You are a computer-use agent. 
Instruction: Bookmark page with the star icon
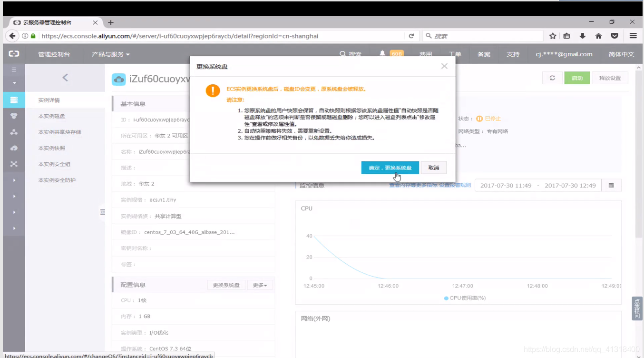[x=553, y=36]
